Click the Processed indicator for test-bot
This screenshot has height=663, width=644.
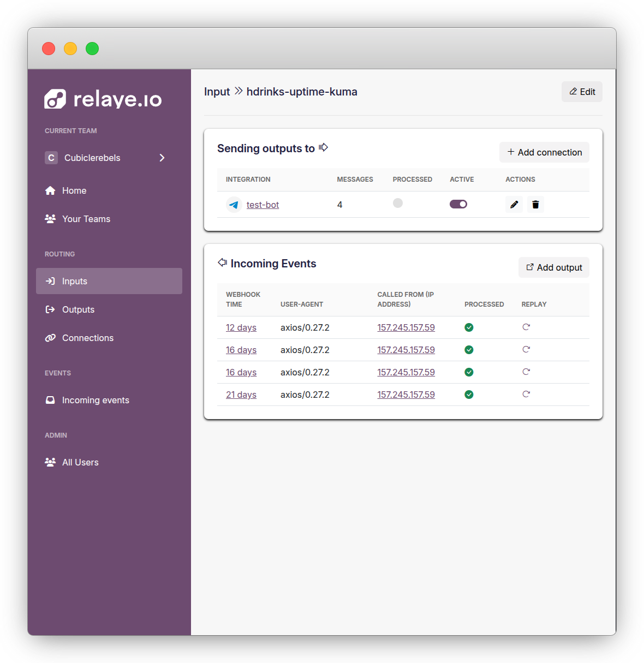(397, 202)
